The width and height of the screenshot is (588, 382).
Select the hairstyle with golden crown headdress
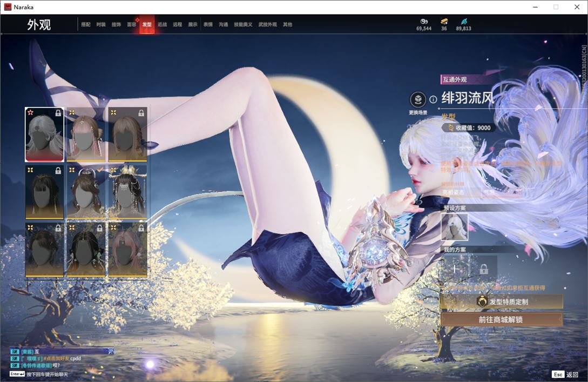point(127,192)
